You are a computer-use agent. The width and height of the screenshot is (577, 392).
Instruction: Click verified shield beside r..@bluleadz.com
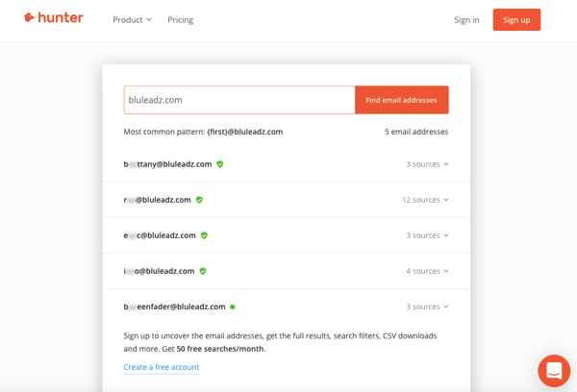coord(199,200)
